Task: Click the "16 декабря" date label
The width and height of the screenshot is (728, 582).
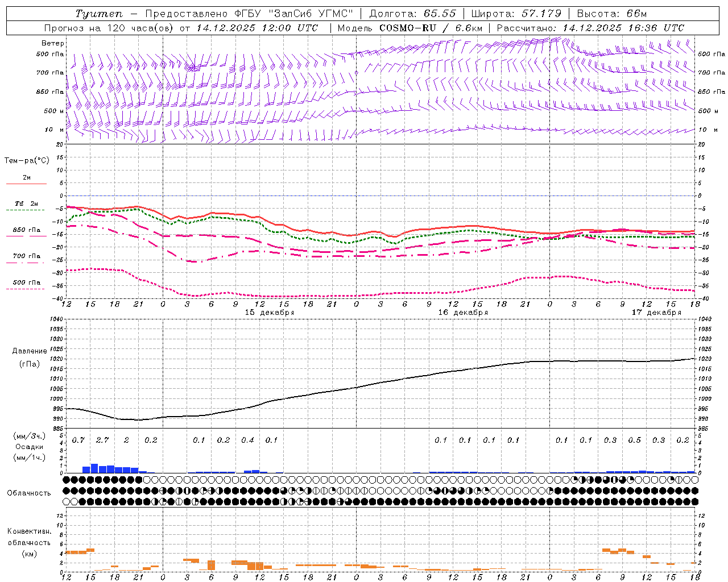Action: point(463,313)
